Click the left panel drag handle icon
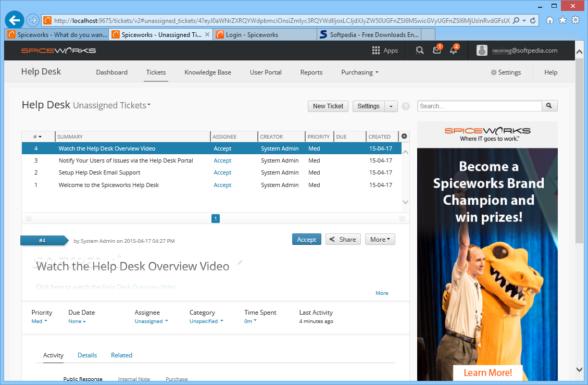Image resolution: width=588 pixels, height=385 pixels. click(29, 218)
